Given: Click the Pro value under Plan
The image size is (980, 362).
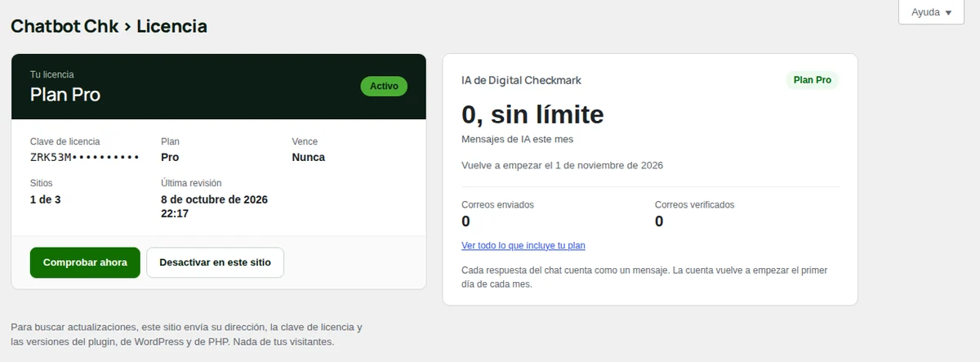Looking at the screenshot, I should point(170,157).
